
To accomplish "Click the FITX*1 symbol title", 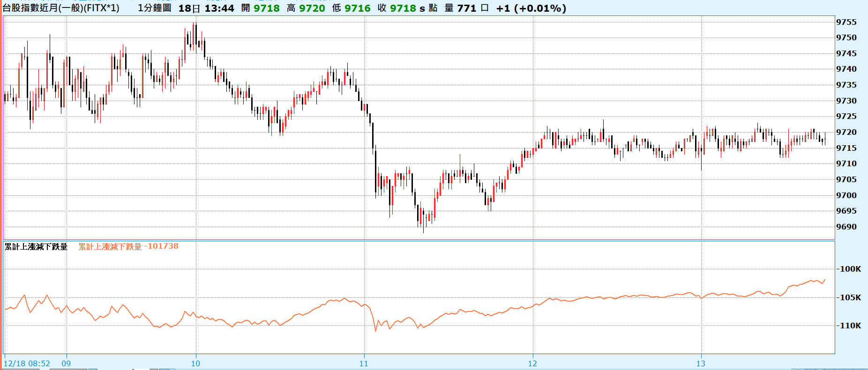I will click(61, 8).
